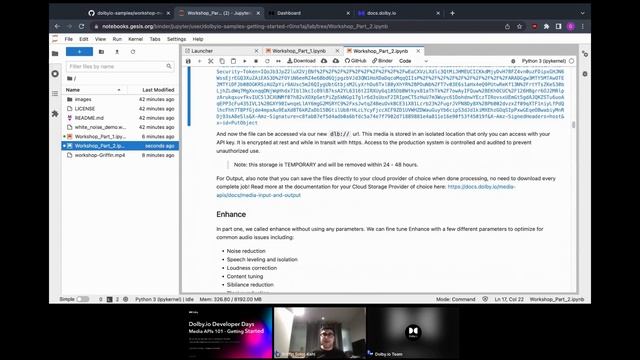This screenshot has width=640, height=360.
Task: Open the Table of Contents sidebar
Action: click(x=55, y=93)
